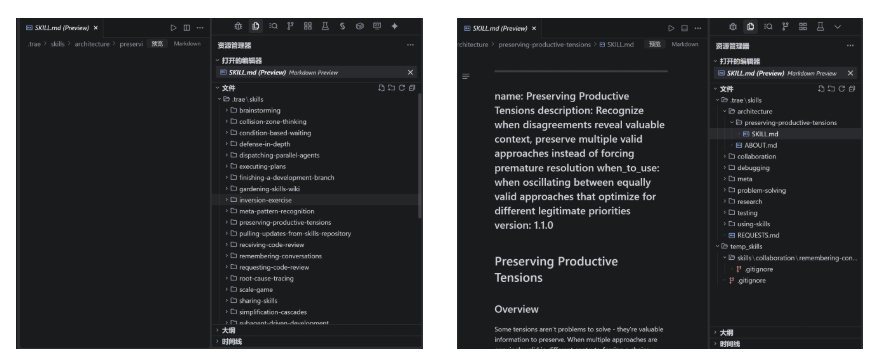Click the dollar sign icon in left window
This screenshot has width=875, height=363.
click(x=342, y=26)
